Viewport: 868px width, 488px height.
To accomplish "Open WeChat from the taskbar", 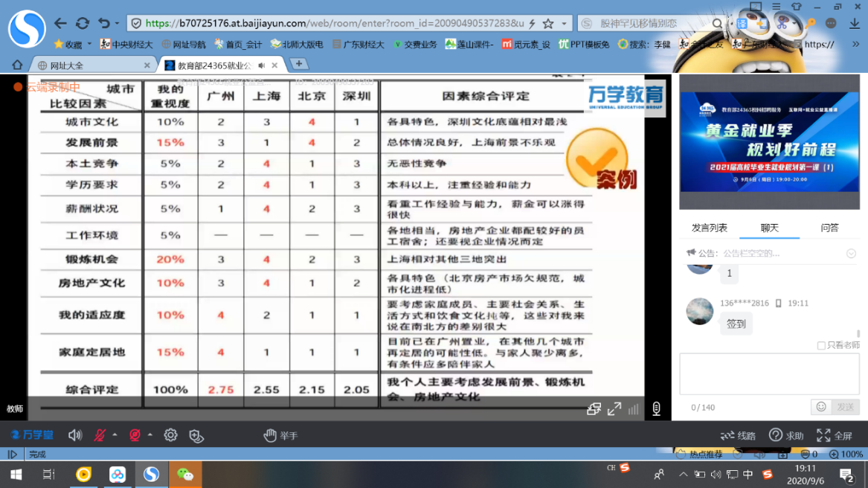I will 185,475.
